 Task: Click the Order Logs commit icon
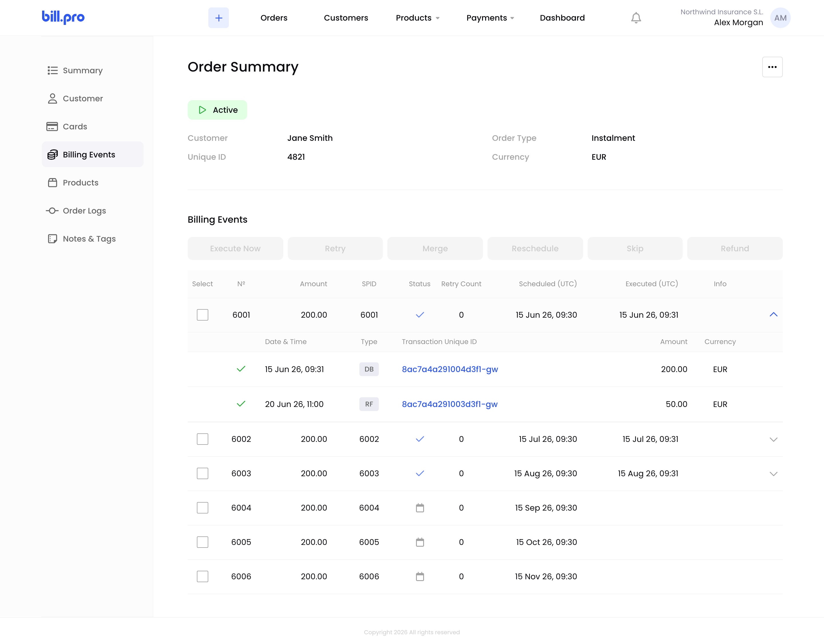coord(52,211)
